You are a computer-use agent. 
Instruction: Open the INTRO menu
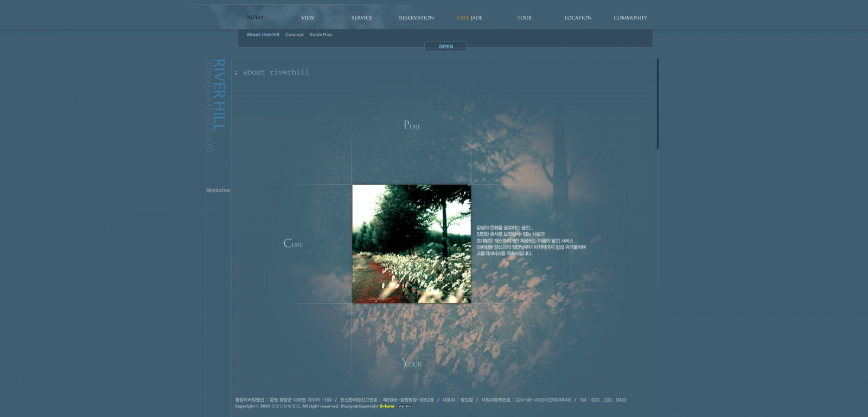pyautogui.click(x=254, y=18)
